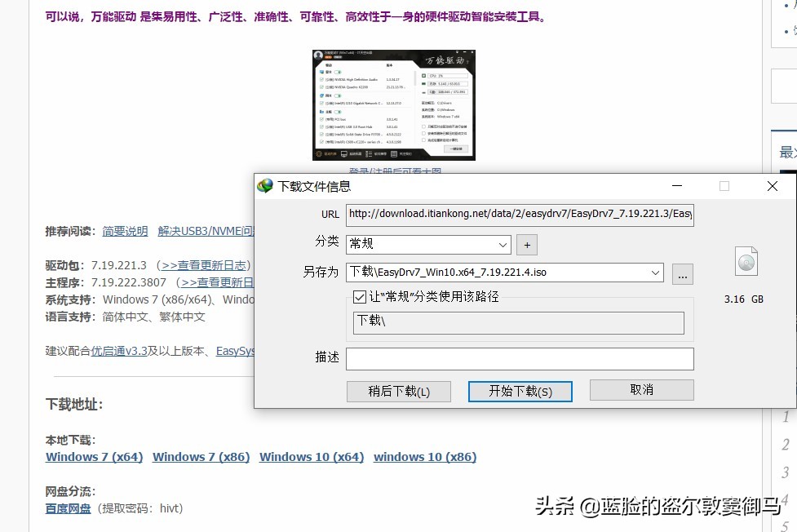Click the ISO file icon above "3.16 GB"

pos(745,262)
